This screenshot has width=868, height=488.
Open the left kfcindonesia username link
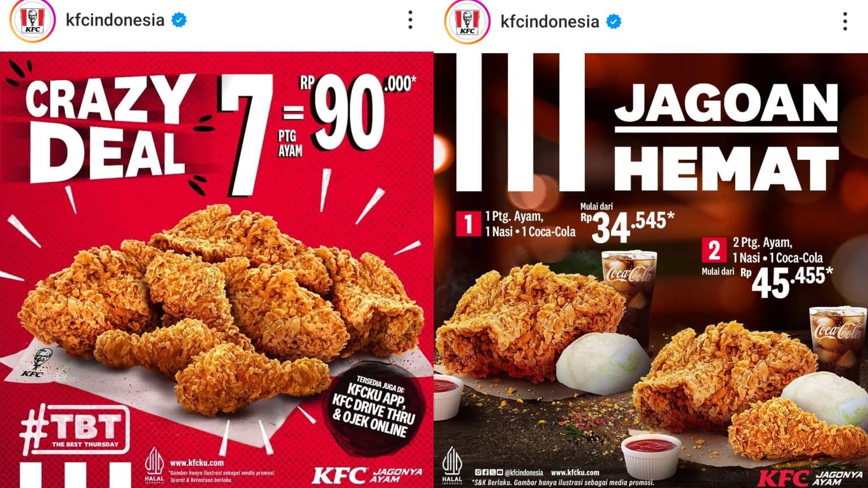(115, 20)
